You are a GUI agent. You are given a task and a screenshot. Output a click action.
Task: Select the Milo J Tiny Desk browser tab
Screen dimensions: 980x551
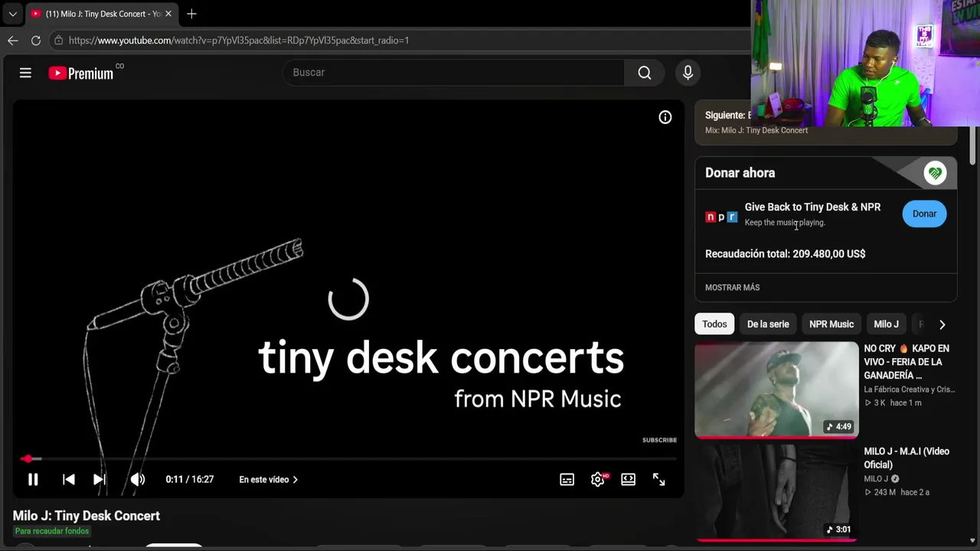pyautogui.click(x=103, y=14)
